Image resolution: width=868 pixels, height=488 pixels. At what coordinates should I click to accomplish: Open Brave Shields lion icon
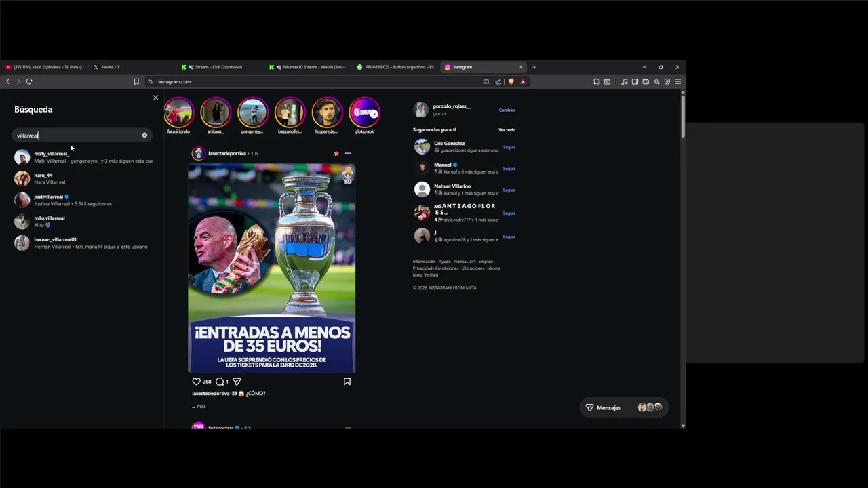(511, 81)
